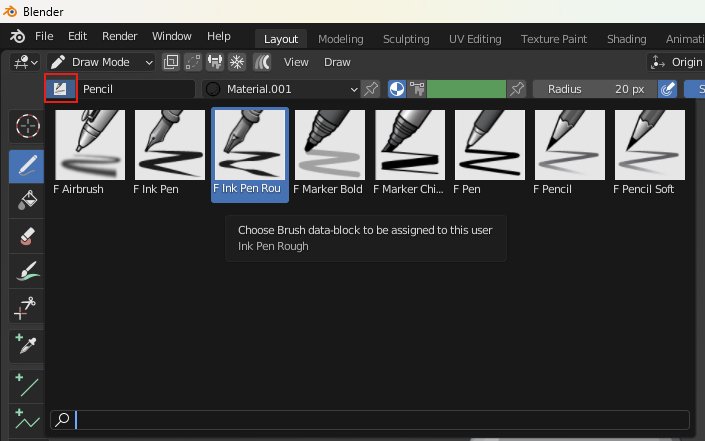This screenshot has width=705, height=441.
Task: Select the Polyline tool
Action: click(27, 421)
